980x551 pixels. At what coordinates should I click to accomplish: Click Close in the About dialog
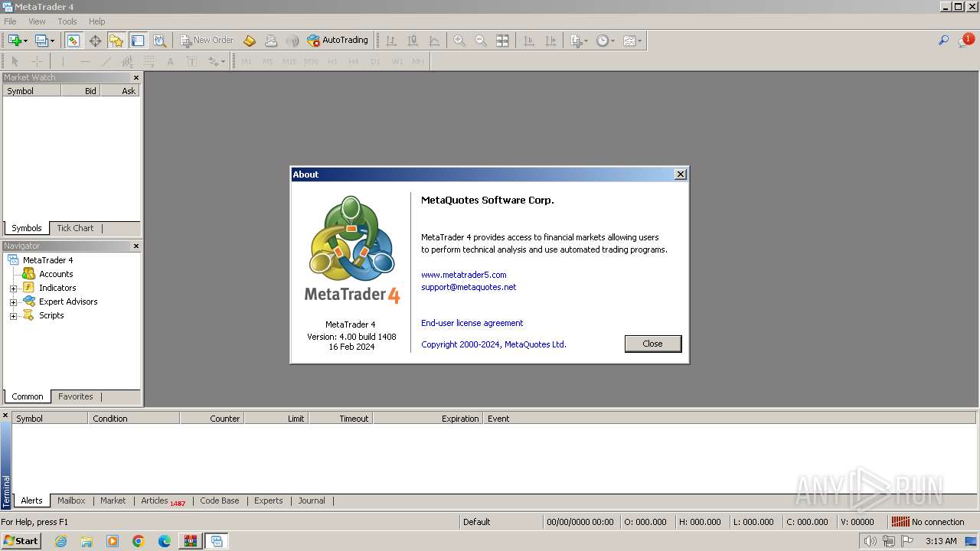click(653, 344)
